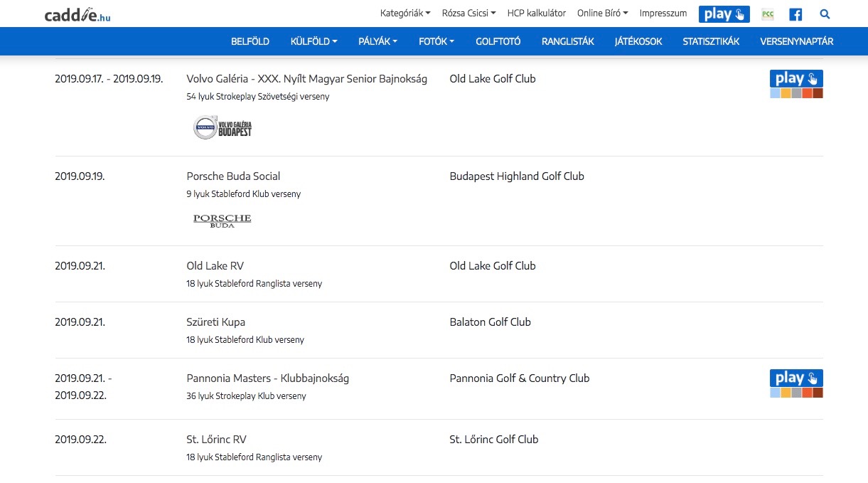Image resolution: width=868 pixels, height=483 pixels.
Task: Click '18 lyuk Stableford Klub verseny' under Szüreti Kupa
Action: [245, 340]
